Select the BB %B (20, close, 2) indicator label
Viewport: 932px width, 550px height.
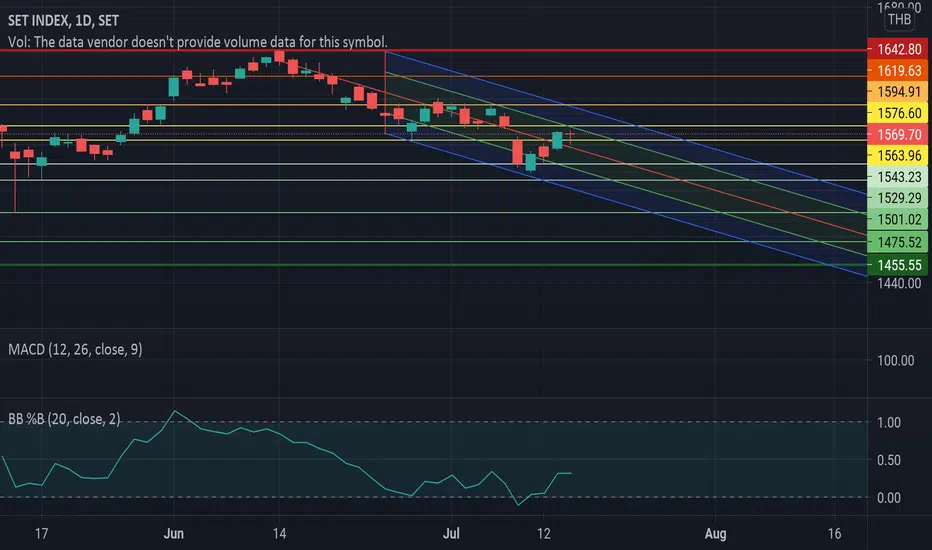click(64, 419)
